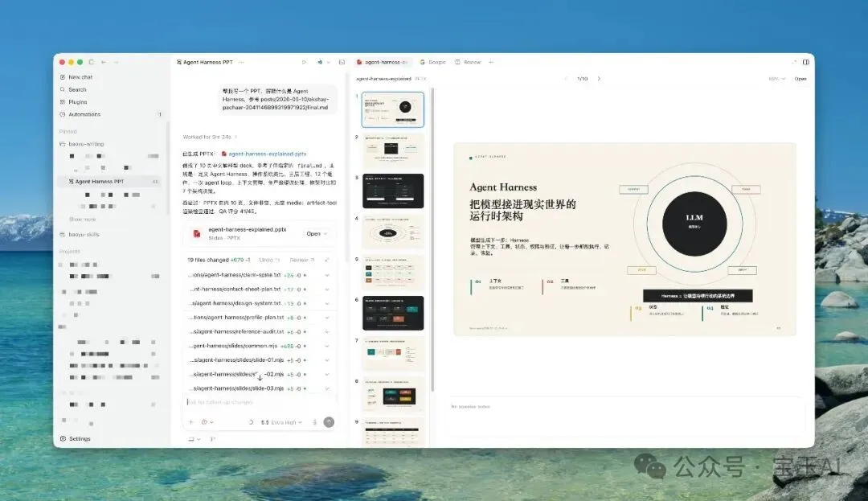Image resolution: width=868 pixels, height=501 pixels.
Task: Click Open on the pptx file card
Action: (313, 234)
